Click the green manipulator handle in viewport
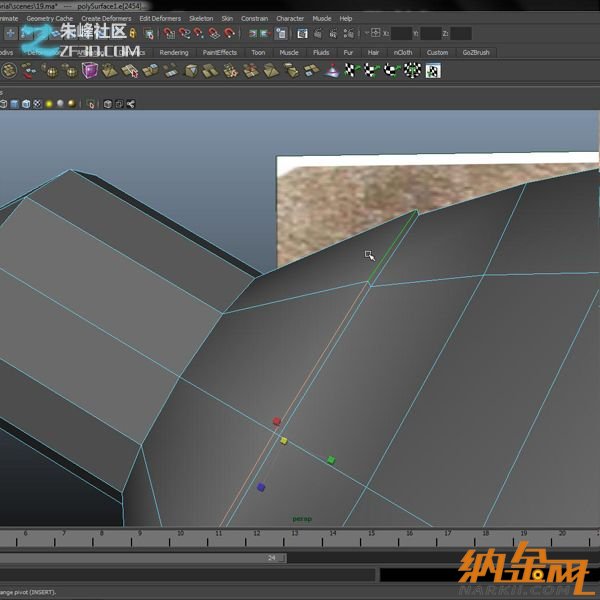The image size is (600, 600). coord(331,460)
